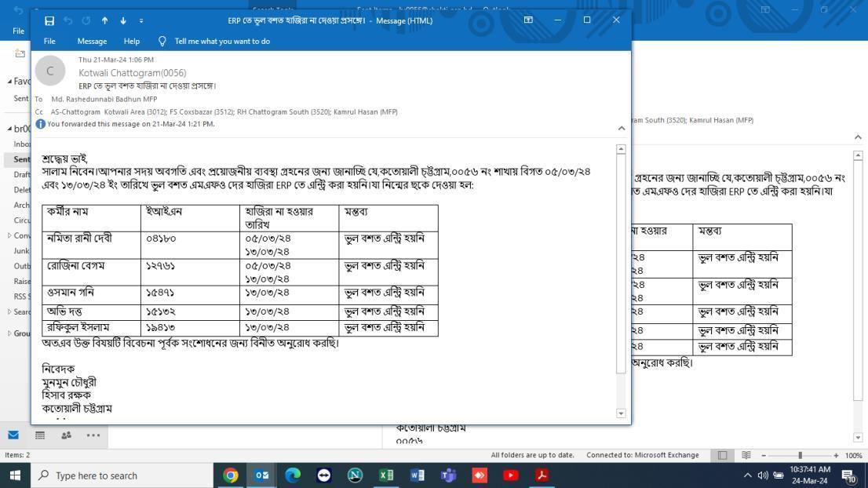Open the Help tab in message window
Image resolution: width=868 pixels, height=488 pixels.
pyautogui.click(x=132, y=41)
